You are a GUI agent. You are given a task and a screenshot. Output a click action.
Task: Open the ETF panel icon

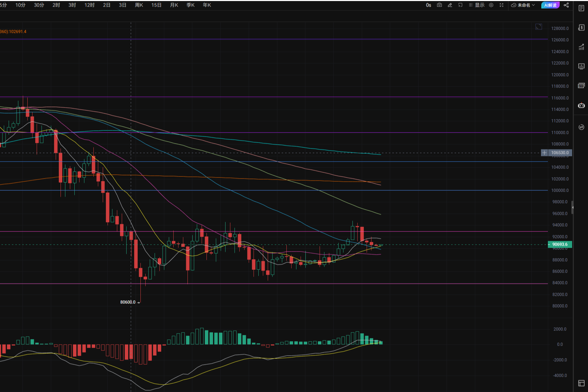(581, 85)
